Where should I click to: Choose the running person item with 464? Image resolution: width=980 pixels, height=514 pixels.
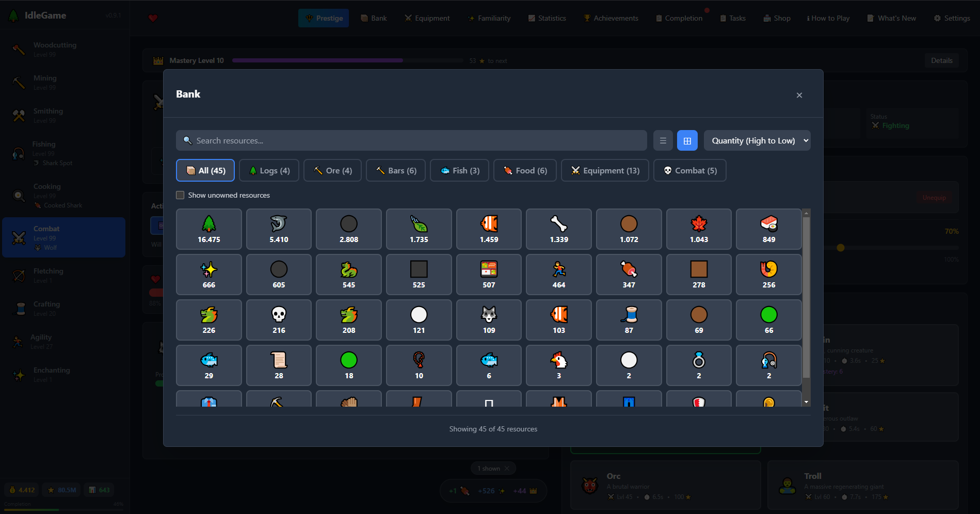(x=559, y=275)
